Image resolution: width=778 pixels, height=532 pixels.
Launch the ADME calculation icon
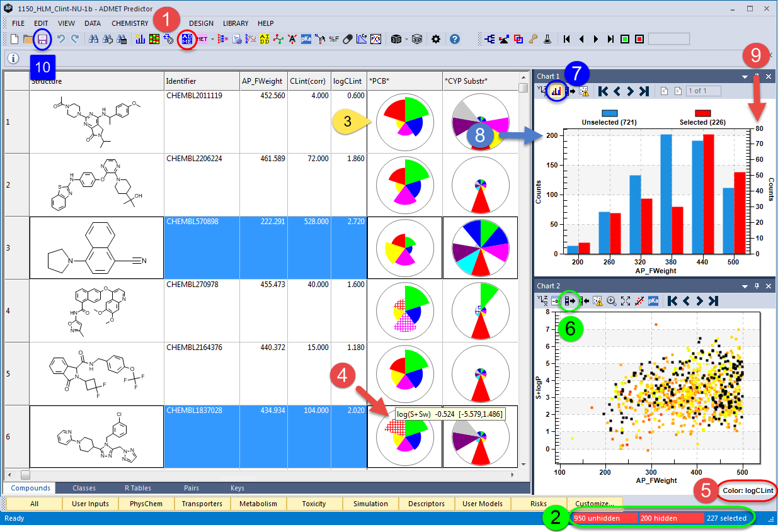click(186, 39)
